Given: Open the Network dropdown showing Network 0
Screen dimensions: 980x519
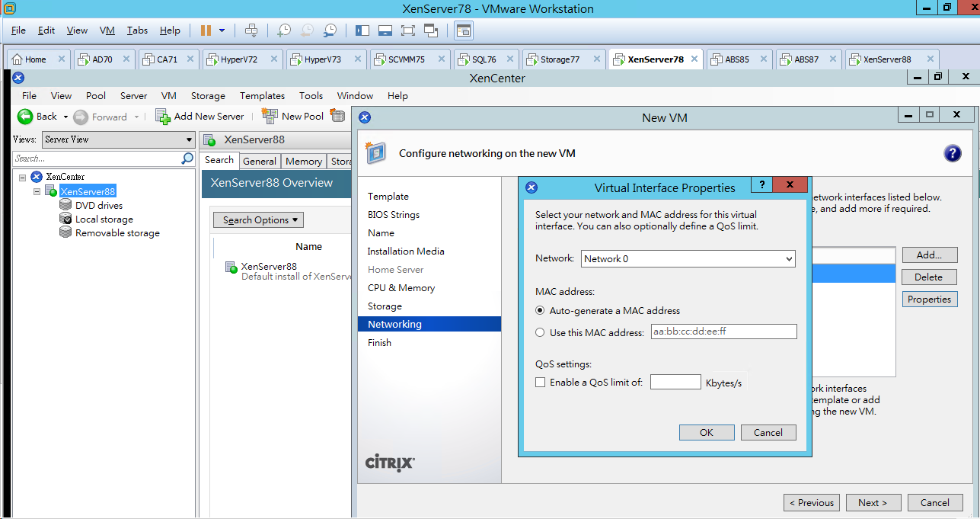Looking at the screenshot, I should click(x=688, y=259).
